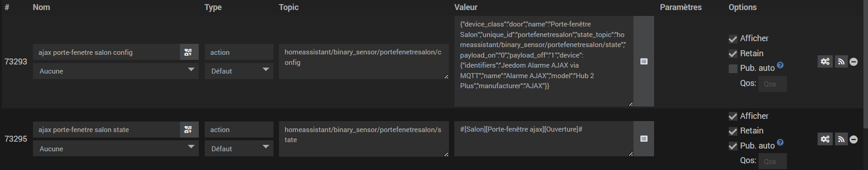Click the Qos field for salon config command

click(x=772, y=84)
